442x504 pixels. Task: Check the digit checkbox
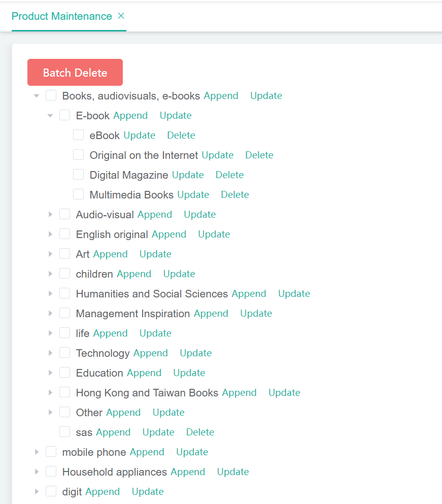[x=51, y=491]
